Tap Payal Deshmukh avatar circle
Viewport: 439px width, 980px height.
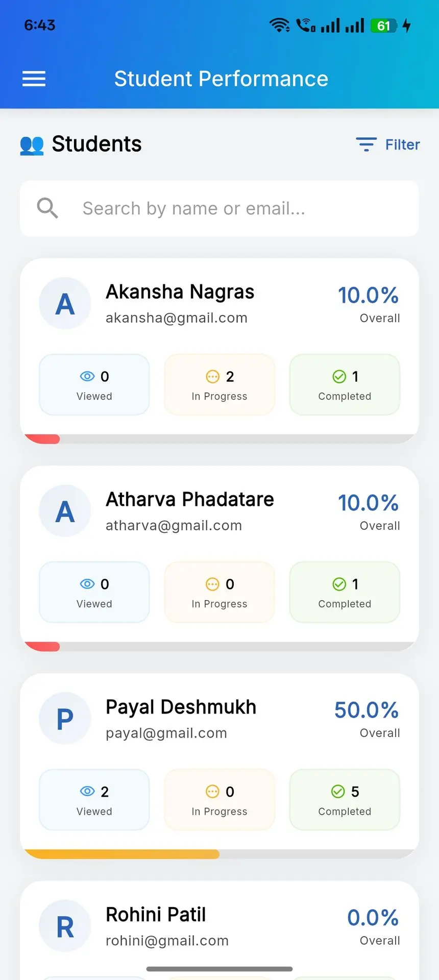point(65,719)
